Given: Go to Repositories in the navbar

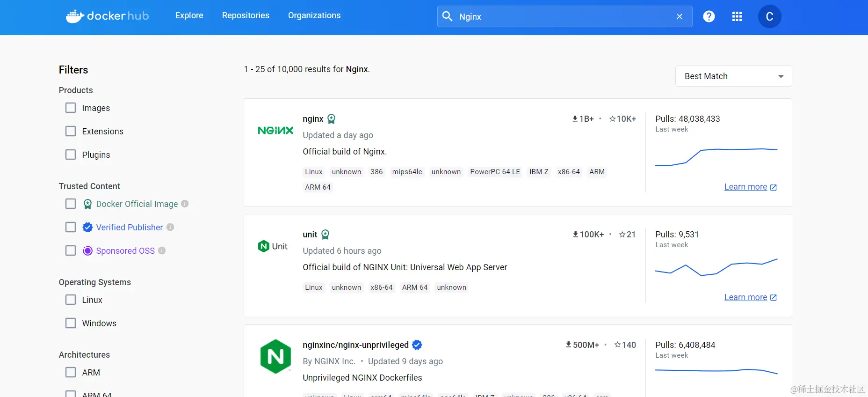Looking at the screenshot, I should 246,15.
